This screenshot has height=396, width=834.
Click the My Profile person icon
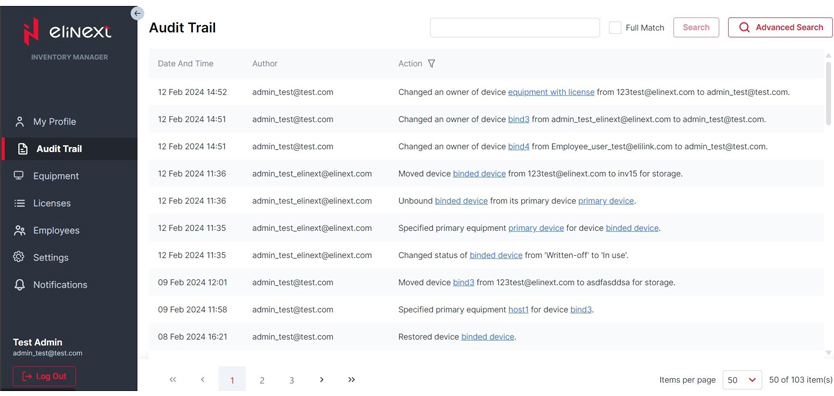point(20,122)
